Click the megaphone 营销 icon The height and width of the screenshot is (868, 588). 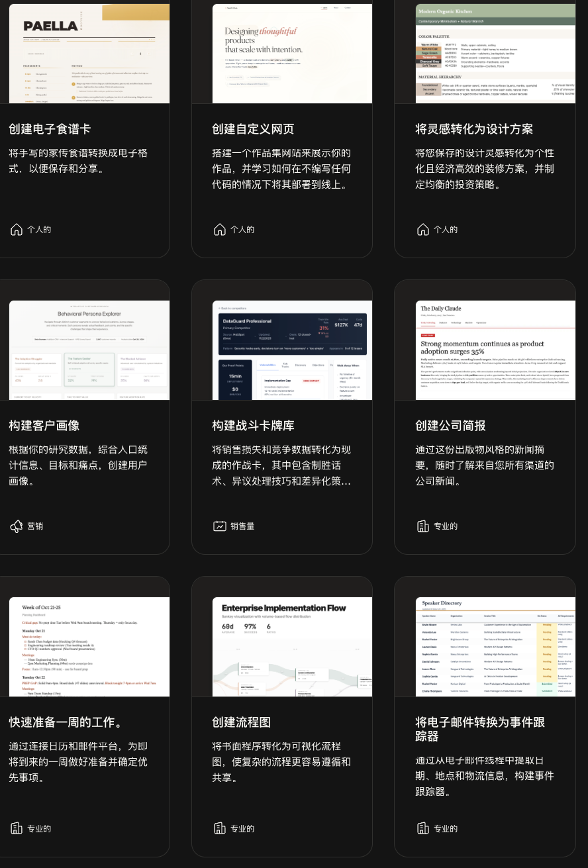17,526
